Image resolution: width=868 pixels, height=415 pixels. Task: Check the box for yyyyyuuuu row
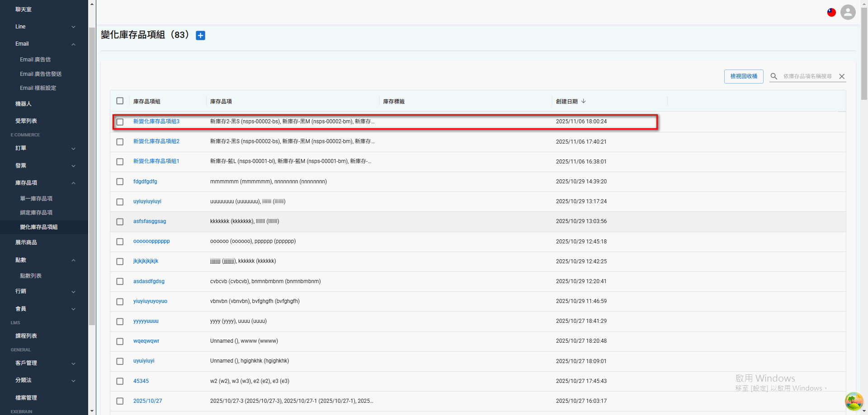click(120, 322)
